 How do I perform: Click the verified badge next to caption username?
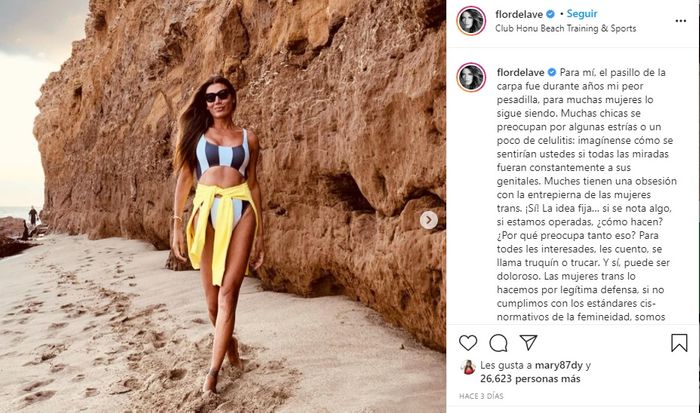click(x=552, y=72)
